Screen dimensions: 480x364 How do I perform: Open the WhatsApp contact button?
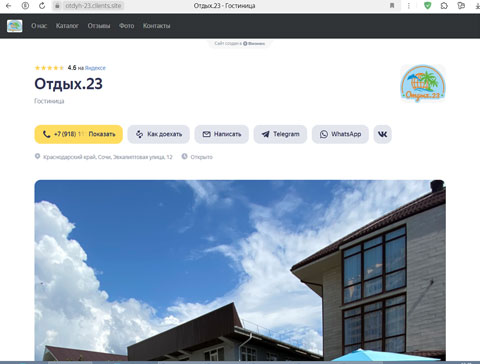point(340,134)
